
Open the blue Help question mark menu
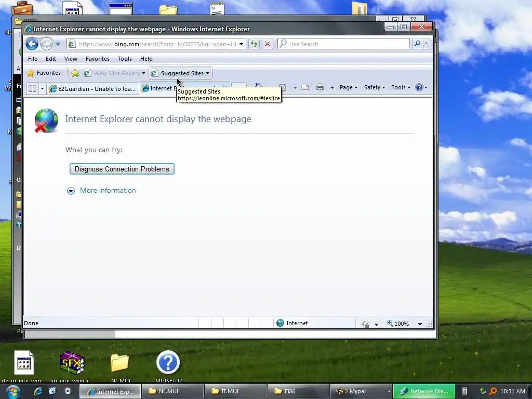click(421, 87)
